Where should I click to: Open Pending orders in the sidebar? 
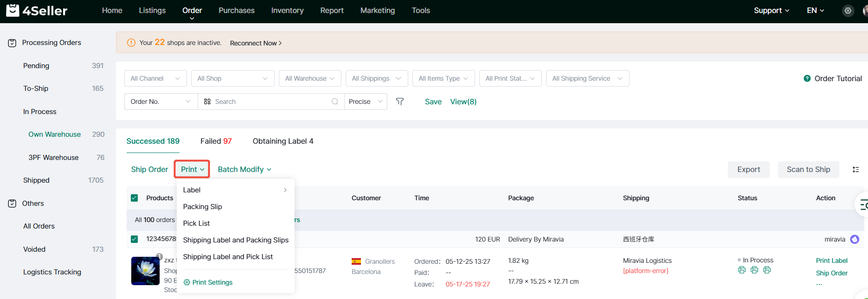click(36, 66)
